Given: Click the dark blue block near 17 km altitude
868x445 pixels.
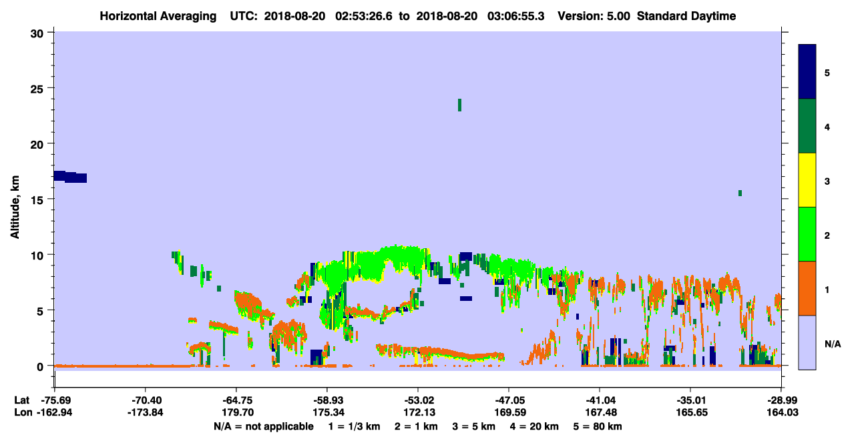Looking at the screenshot, I should tap(70, 177).
